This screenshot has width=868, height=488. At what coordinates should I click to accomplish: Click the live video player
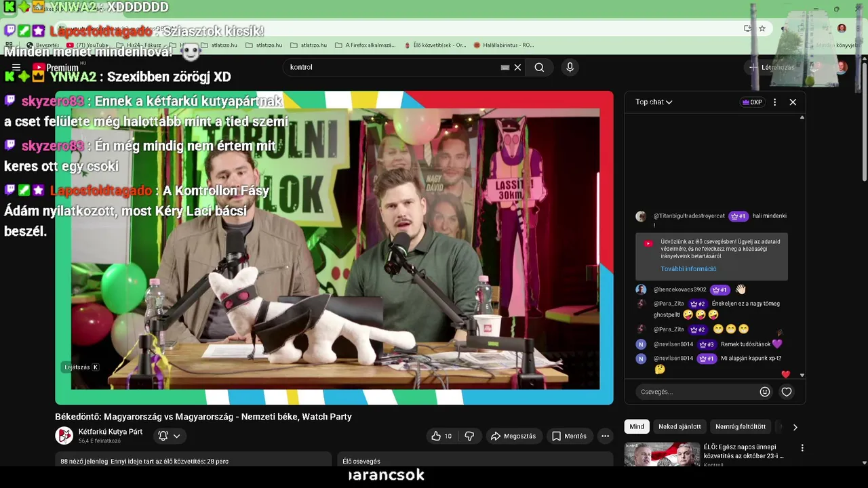point(334,247)
